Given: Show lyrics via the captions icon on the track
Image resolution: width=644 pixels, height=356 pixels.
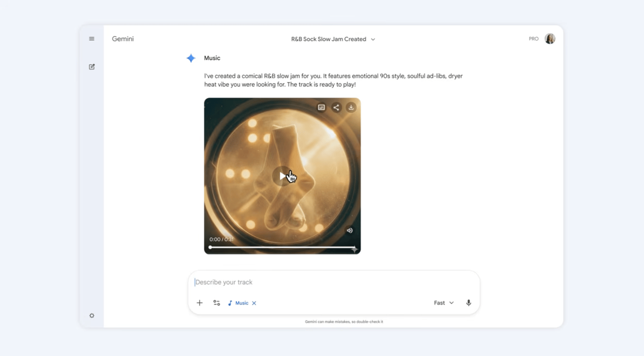Looking at the screenshot, I should [x=321, y=108].
